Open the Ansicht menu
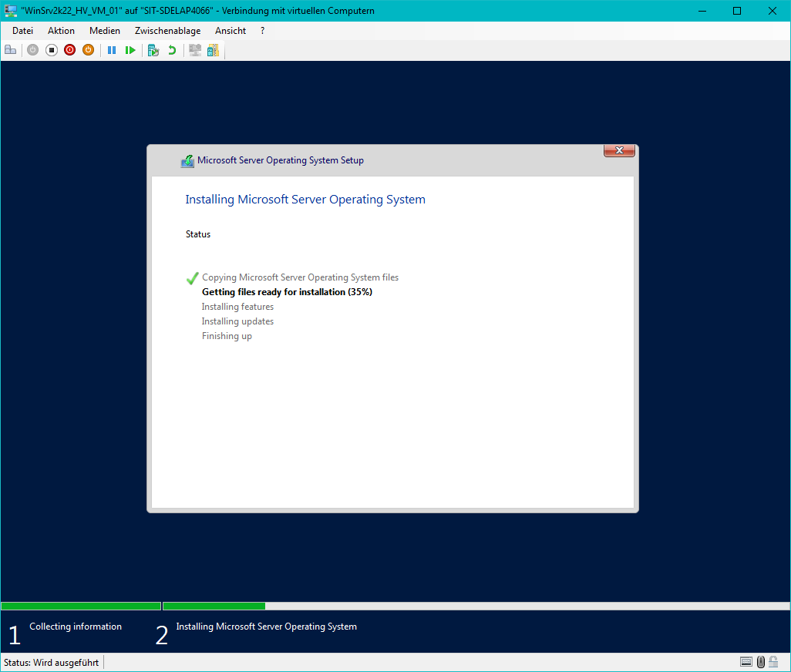Image resolution: width=791 pixels, height=672 pixels. tap(231, 31)
